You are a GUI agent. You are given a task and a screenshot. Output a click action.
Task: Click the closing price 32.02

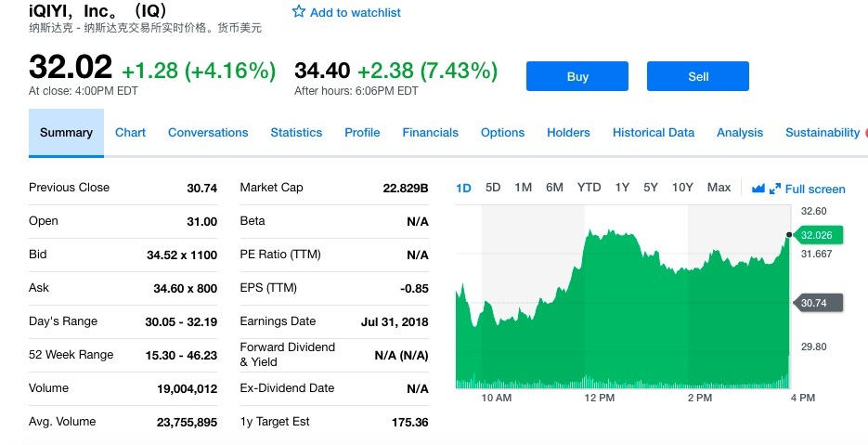pos(71,67)
